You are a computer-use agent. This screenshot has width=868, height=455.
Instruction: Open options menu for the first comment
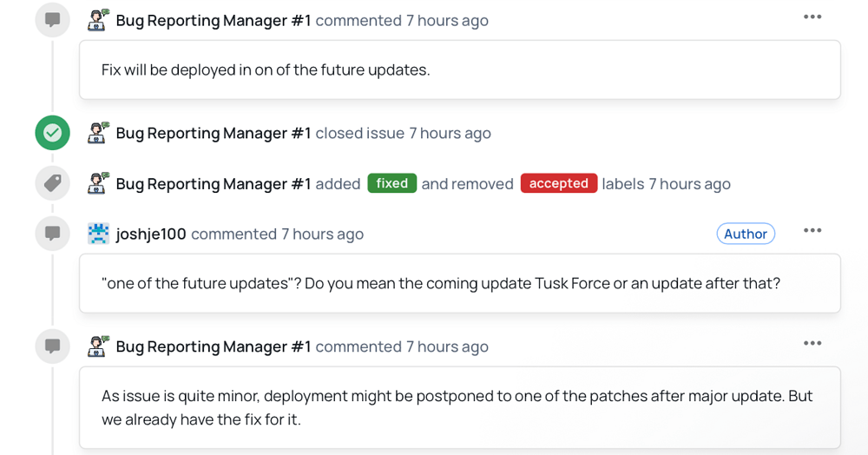coord(812,17)
